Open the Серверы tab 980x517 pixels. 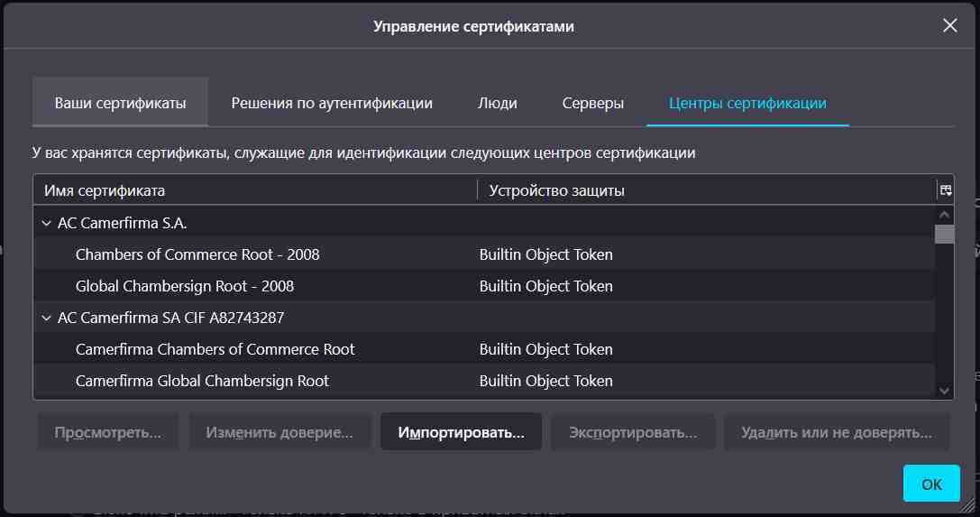(592, 103)
